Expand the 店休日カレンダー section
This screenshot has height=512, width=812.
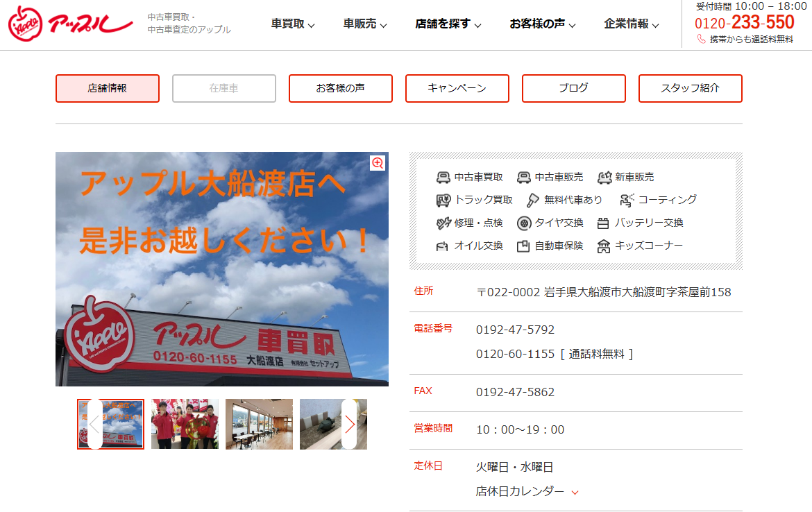527,491
